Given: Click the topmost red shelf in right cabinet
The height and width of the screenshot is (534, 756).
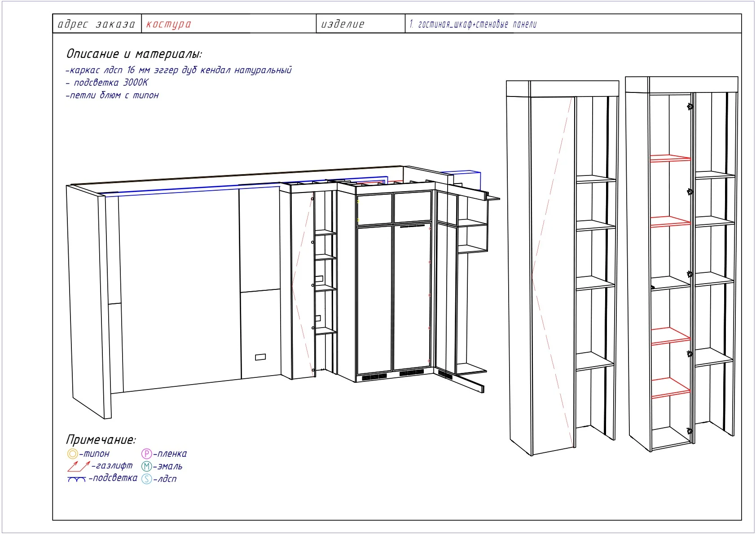Looking at the screenshot, I should 670,158.
